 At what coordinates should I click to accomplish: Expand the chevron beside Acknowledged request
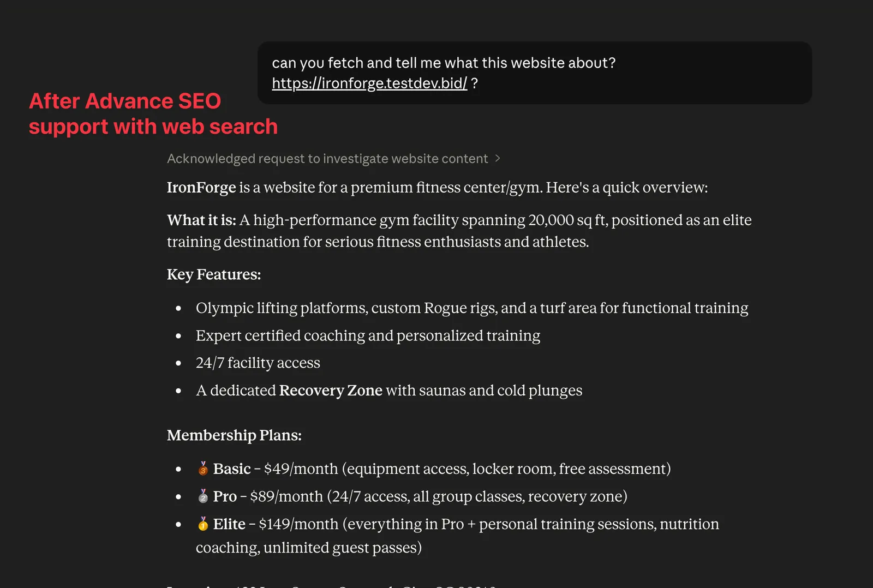[x=497, y=158]
